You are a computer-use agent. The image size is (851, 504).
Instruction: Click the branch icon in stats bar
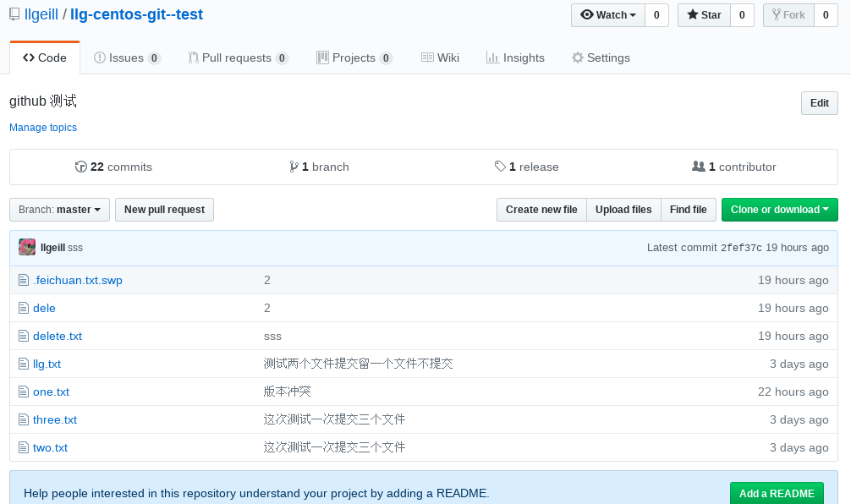(294, 167)
